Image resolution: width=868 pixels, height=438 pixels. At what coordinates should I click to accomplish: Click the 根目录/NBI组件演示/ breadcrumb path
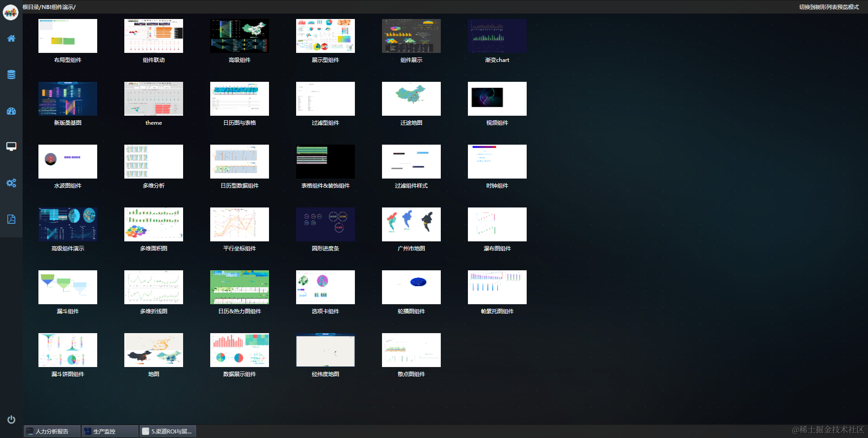click(49, 7)
